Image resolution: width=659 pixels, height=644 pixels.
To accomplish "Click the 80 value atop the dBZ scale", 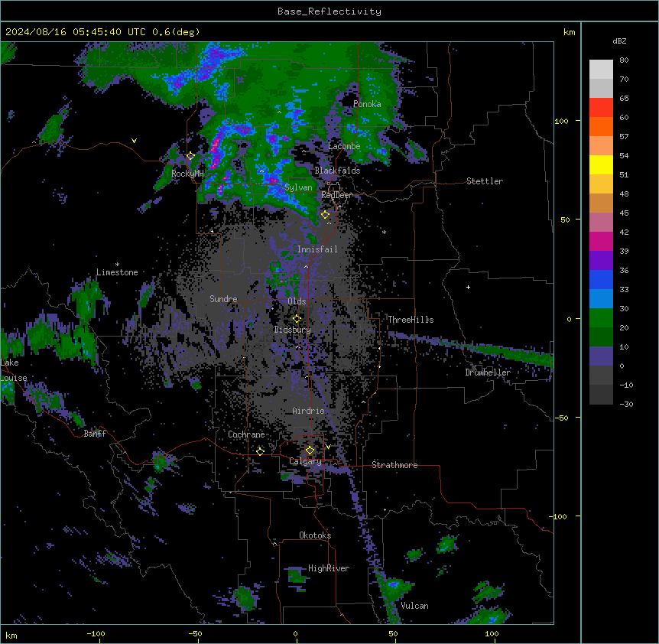I will [624, 60].
